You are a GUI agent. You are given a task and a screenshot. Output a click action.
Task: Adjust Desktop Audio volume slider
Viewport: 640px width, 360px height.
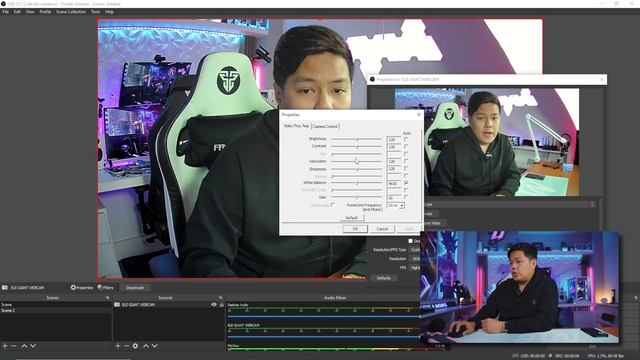tap(323, 316)
